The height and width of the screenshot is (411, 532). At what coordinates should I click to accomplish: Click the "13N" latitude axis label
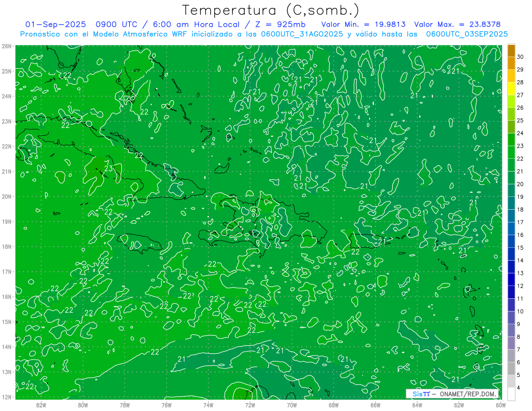7,372
